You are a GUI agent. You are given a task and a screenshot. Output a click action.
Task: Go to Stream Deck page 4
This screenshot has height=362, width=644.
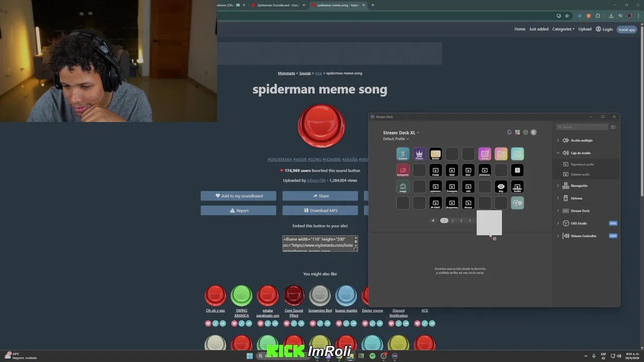coord(469,220)
